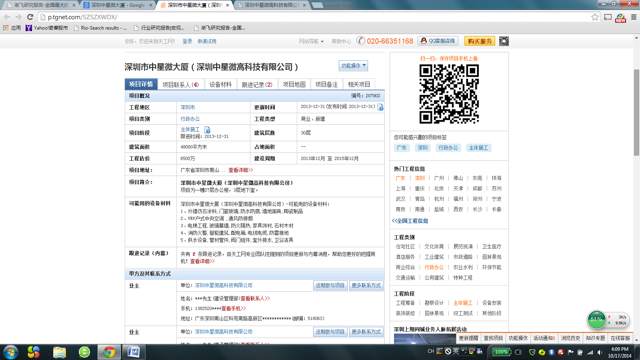Bookmark this page with the star icon

pyautogui.click(x=595, y=17)
